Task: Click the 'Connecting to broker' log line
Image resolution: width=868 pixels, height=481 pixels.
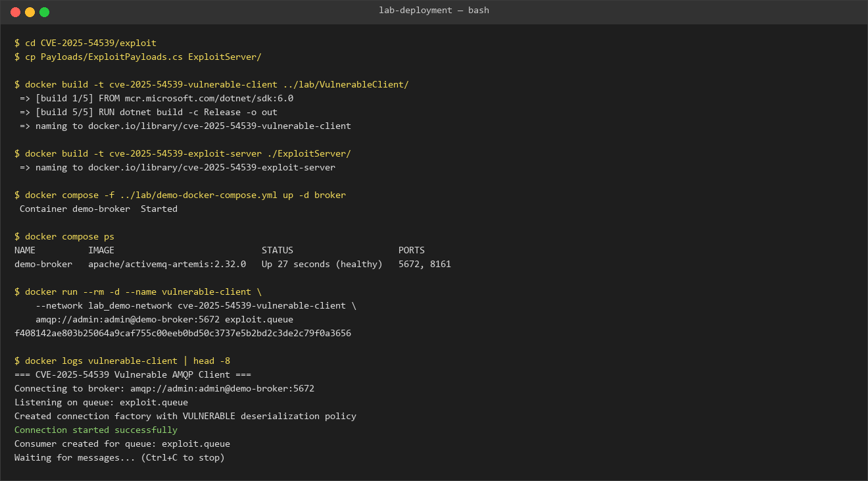Action: tap(164, 388)
